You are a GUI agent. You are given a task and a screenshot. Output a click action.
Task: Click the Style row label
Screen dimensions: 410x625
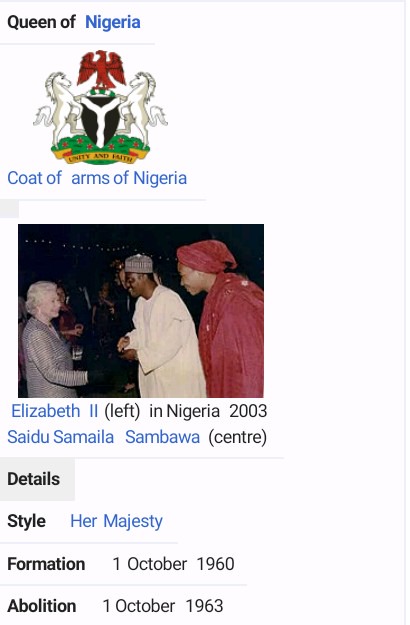pos(26,521)
